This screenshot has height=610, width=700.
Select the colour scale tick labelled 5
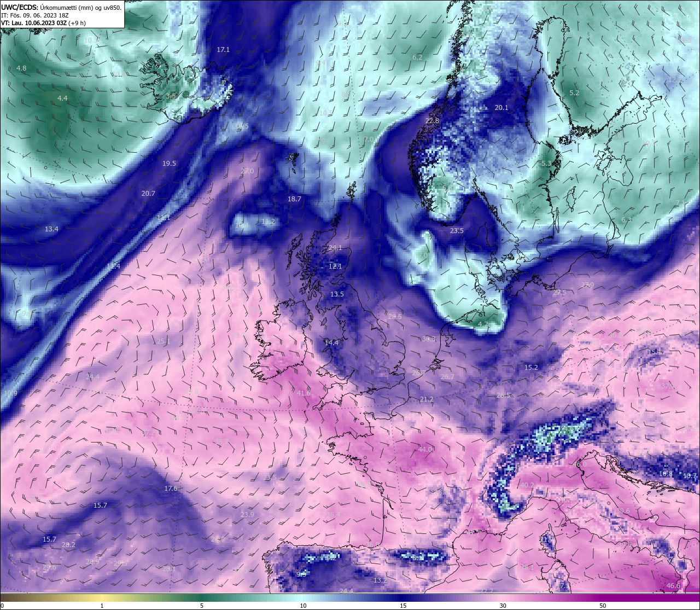(202, 606)
